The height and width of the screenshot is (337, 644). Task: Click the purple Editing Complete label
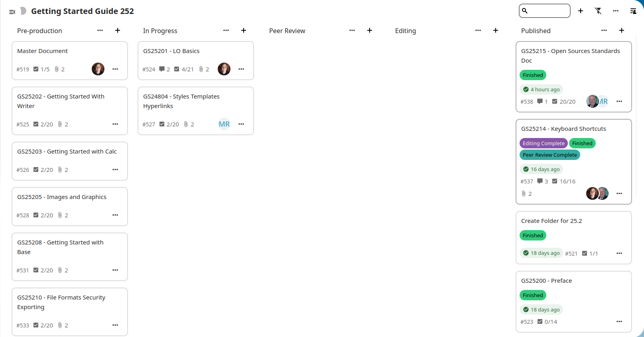click(544, 143)
